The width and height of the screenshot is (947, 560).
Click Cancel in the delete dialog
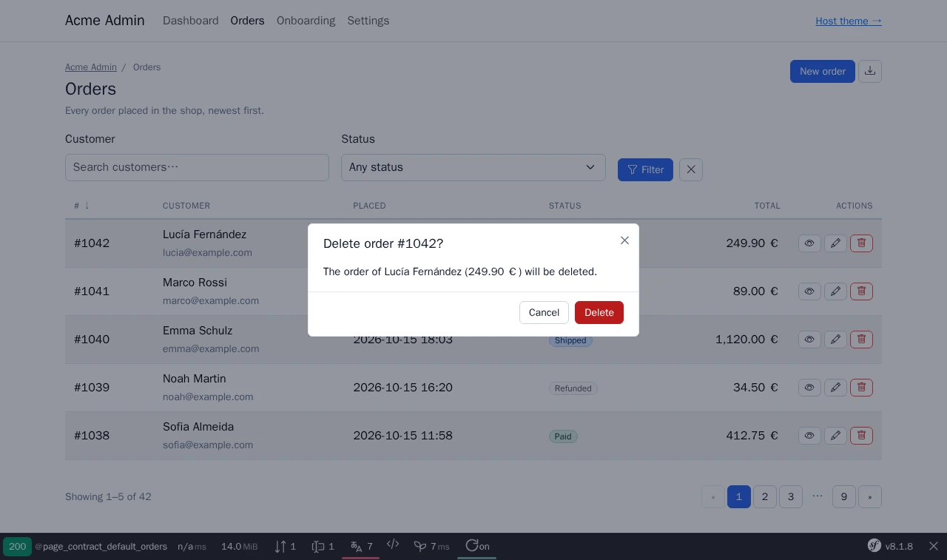tap(544, 312)
